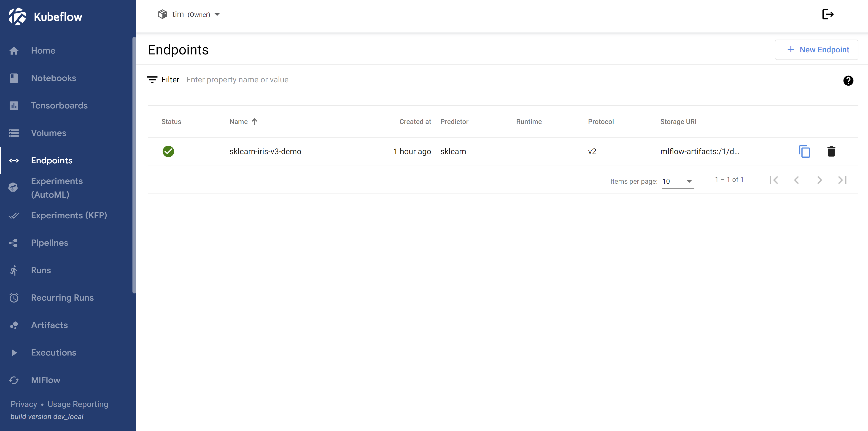
Task: Click the Runtime column header
Action: (529, 122)
